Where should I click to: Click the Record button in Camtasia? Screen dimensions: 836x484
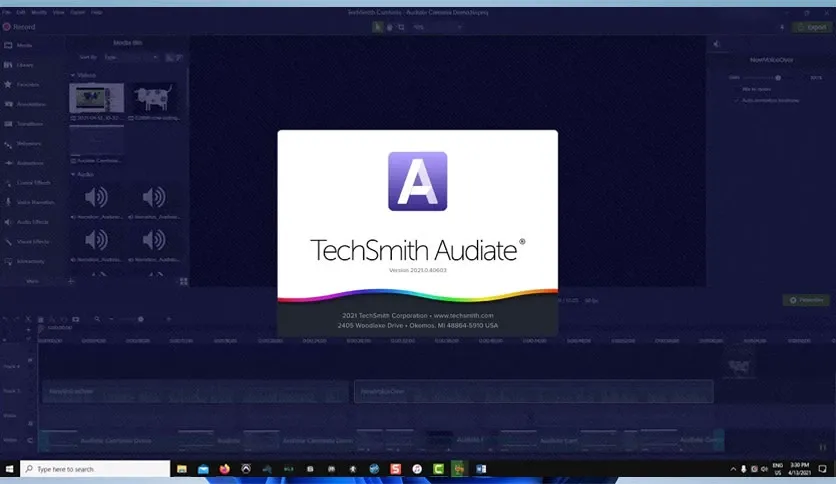(19, 27)
